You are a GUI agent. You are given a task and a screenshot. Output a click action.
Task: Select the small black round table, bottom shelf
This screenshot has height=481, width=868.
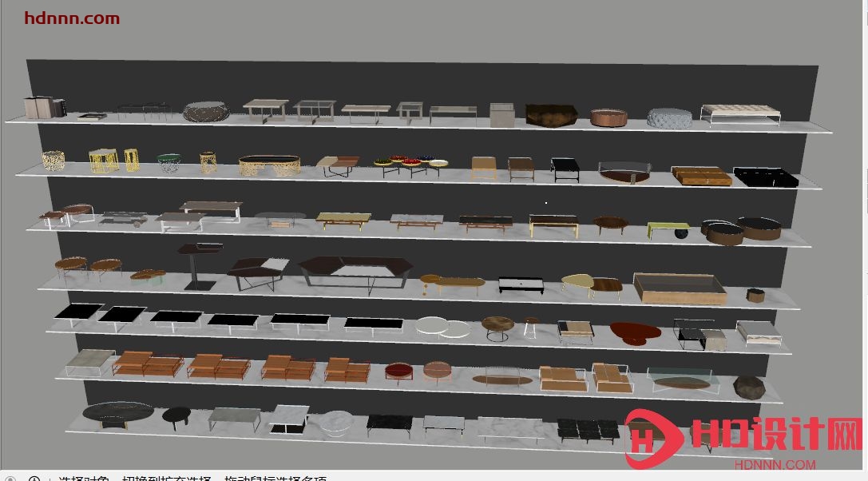[176, 417]
